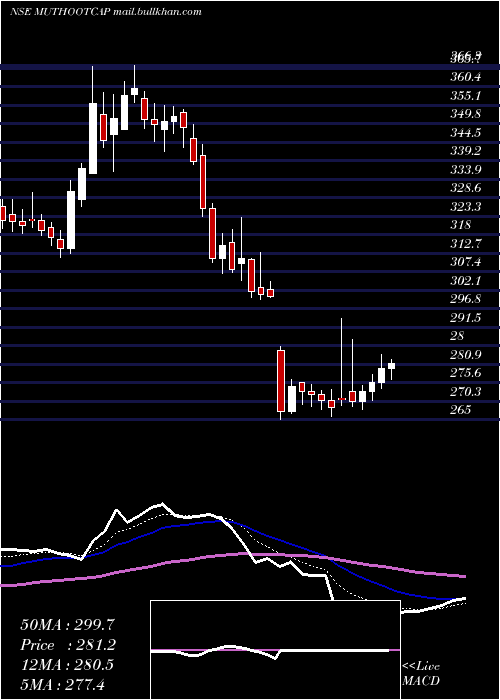Click the 291.5 price axis label
Viewport: 500px width, 700px height.
point(466,317)
